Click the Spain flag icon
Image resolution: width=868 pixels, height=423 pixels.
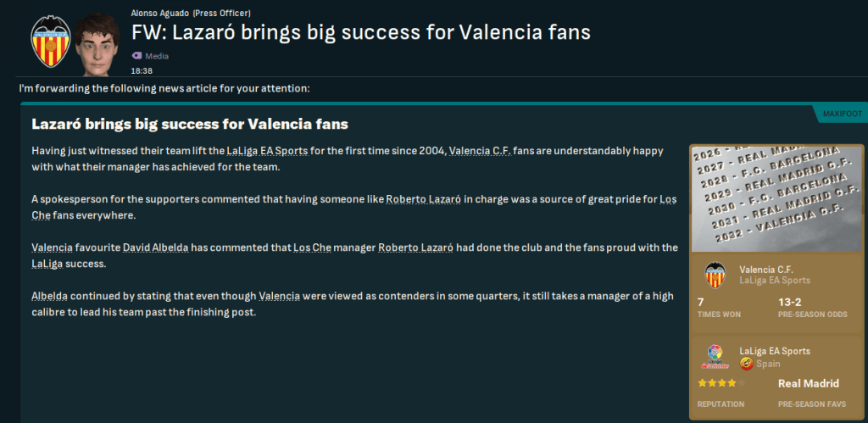pos(746,364)
